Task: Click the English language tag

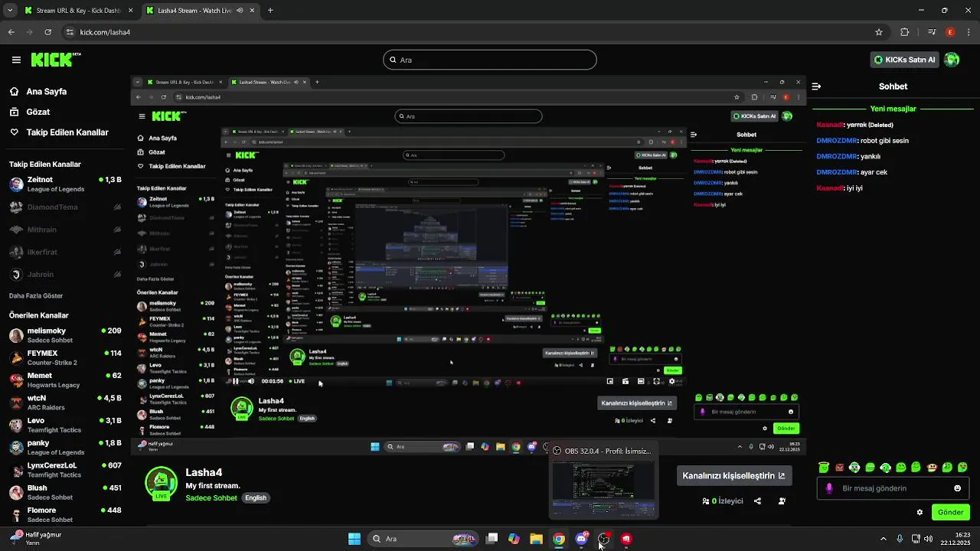Action: point(256,498)
